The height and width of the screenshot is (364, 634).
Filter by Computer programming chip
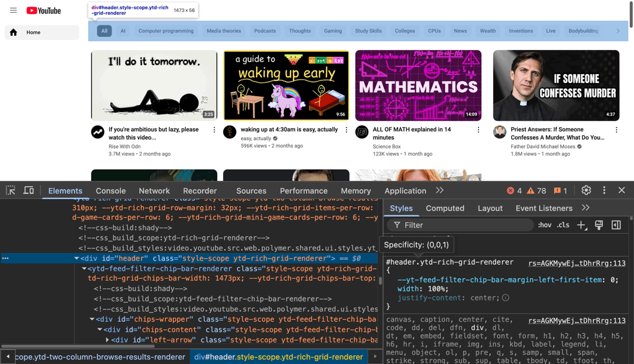(166, 31)
